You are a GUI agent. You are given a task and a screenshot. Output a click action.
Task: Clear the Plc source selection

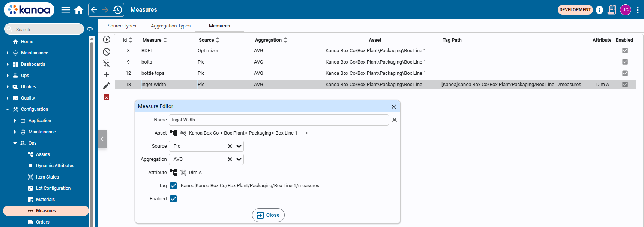click(230, 146)
